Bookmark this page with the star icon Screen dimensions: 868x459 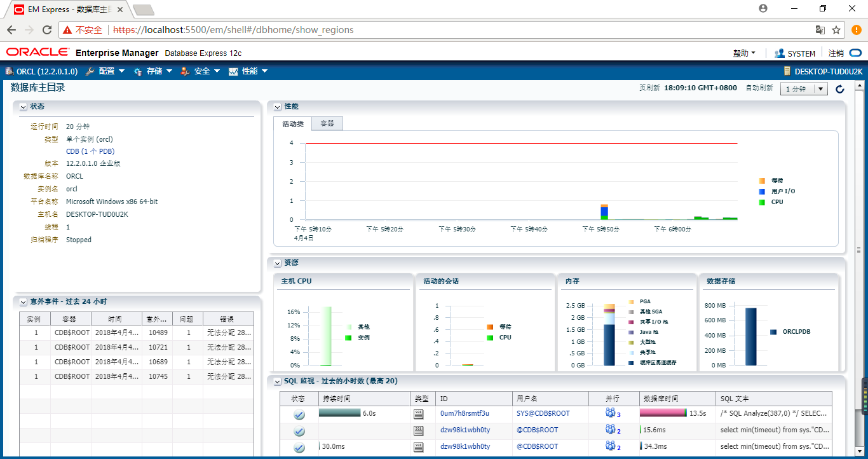tap(836, 30)
